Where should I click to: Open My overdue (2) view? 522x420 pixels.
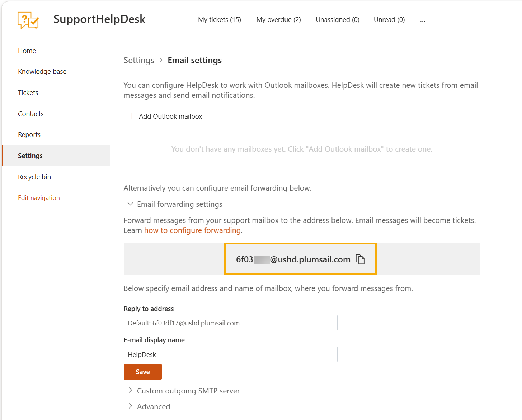tap(278, 20)
